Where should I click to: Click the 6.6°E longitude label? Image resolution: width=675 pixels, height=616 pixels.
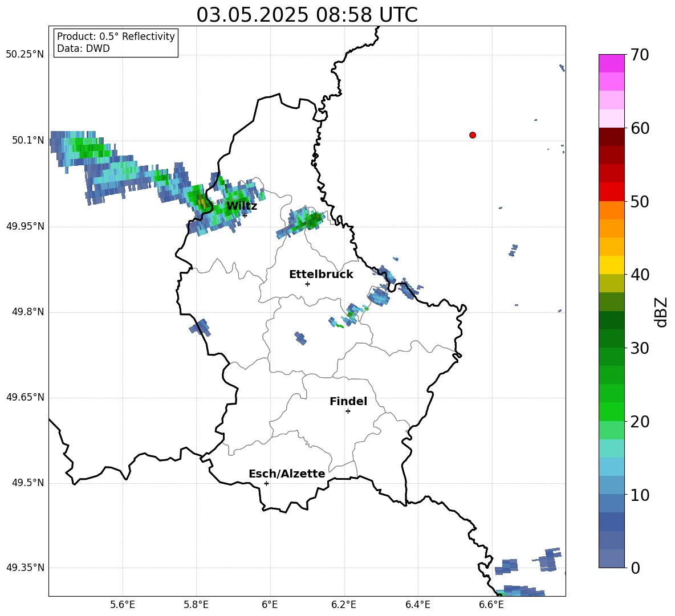[491, 605]
